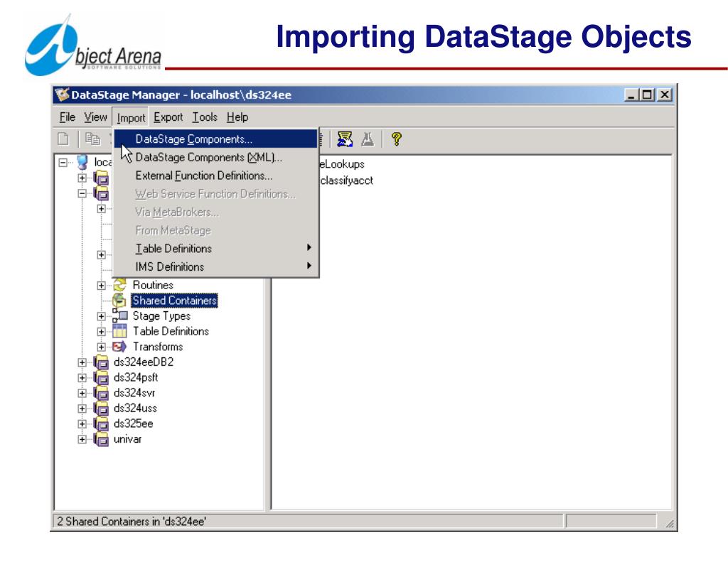The height and width of the screenshot is (562, 728).
Task: Click the yellow Help question mark icon
Action: pyautogui.click(x=397, y=139)
